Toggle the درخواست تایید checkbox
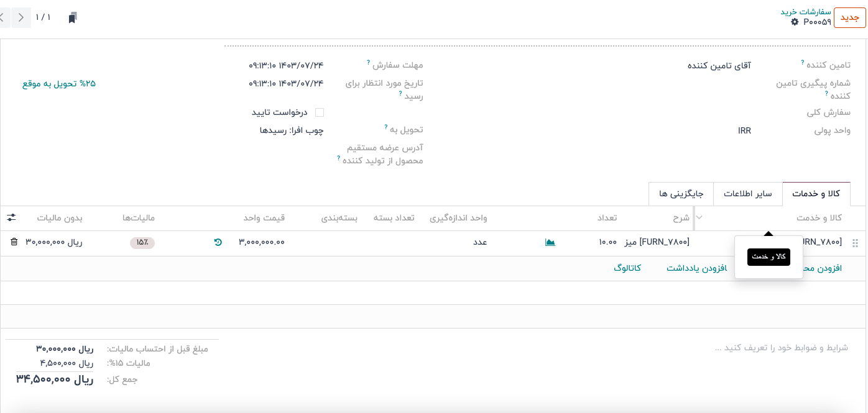 coord(320,112)
